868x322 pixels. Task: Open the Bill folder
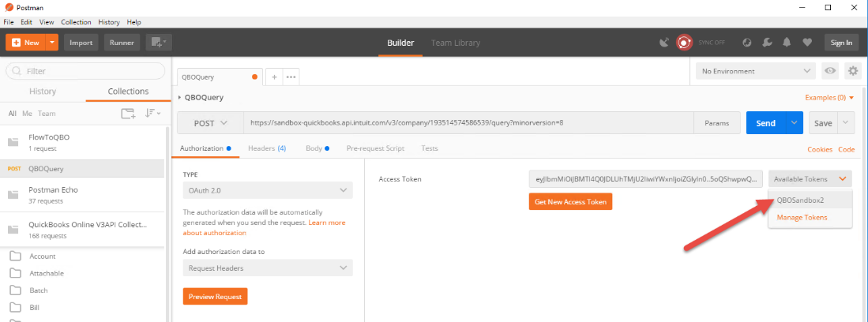(x=34, y=308)
